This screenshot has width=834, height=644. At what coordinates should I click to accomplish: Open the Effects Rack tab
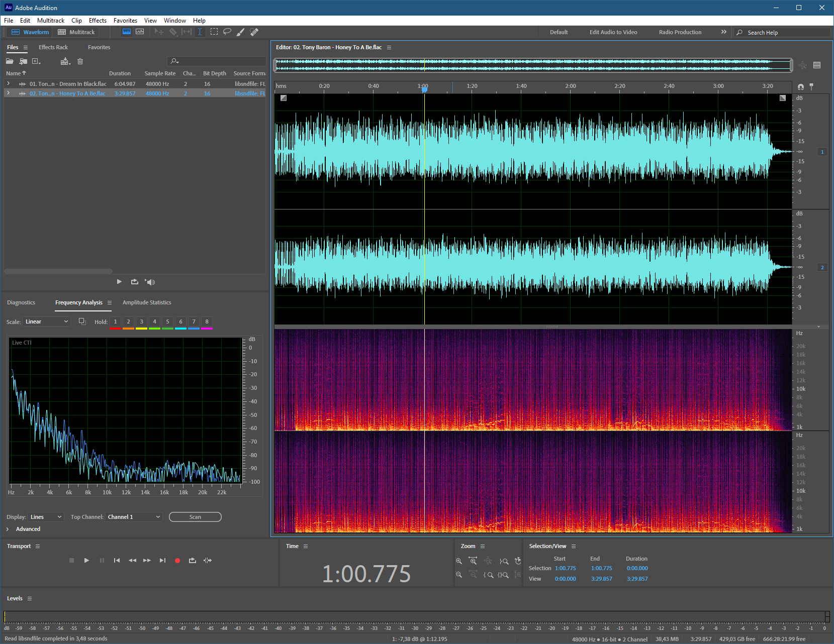(53, 47)
